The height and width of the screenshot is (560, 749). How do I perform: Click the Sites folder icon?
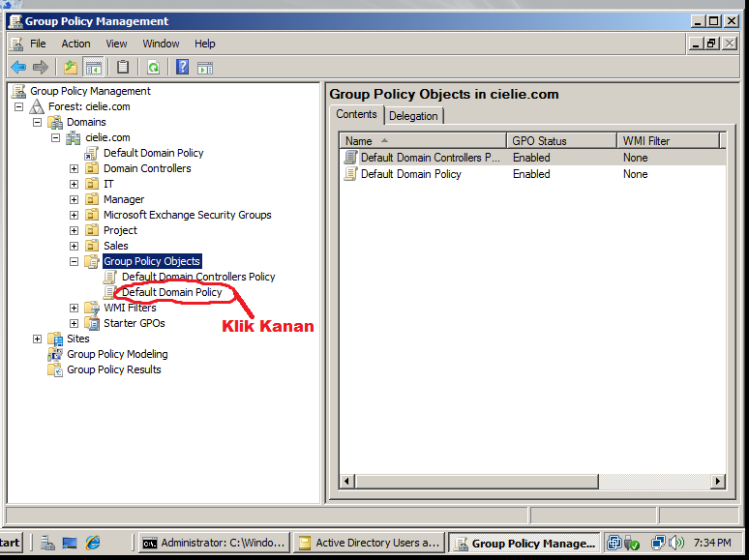55,339
